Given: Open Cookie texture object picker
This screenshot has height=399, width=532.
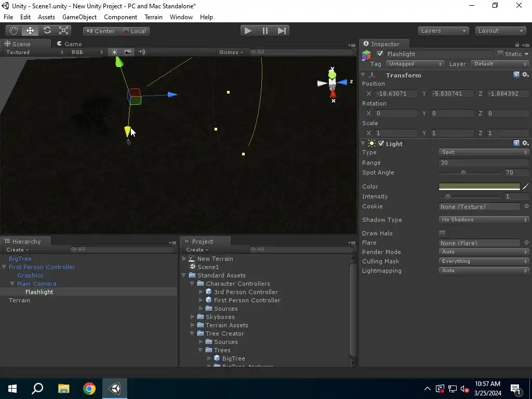Looking at the screenshot, I should coord(526,206).
